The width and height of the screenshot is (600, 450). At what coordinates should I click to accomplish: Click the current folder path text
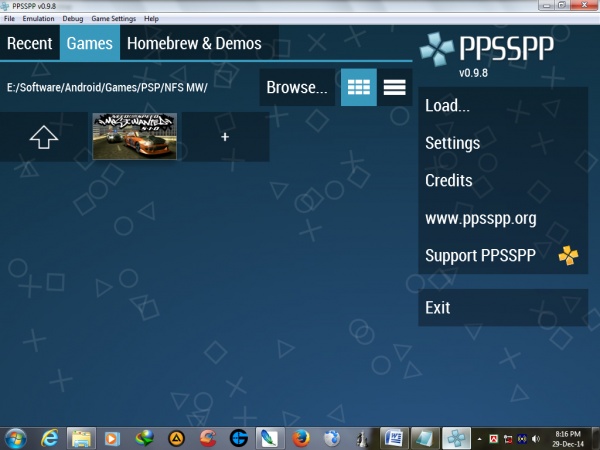click(107, 88)
